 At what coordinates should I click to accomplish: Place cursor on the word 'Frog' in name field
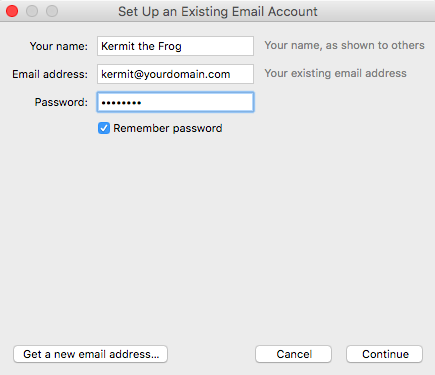[170, 46]
